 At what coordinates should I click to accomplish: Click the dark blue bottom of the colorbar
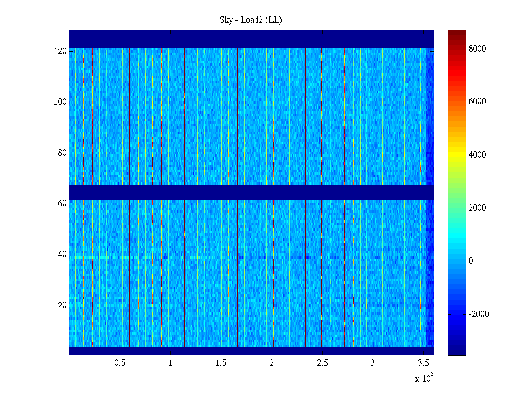pos(457,351)
